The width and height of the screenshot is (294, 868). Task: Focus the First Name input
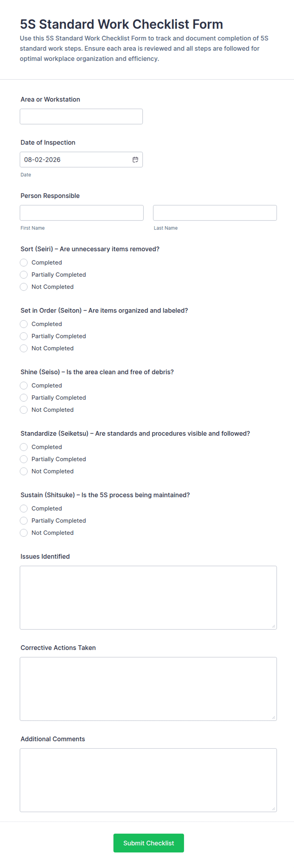(x=82, y=213)
